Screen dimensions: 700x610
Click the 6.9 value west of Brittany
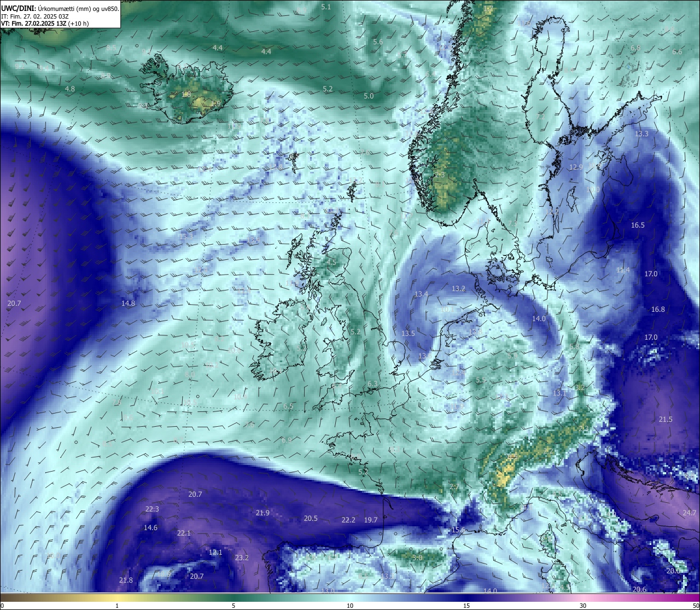(x=286, y=440)
